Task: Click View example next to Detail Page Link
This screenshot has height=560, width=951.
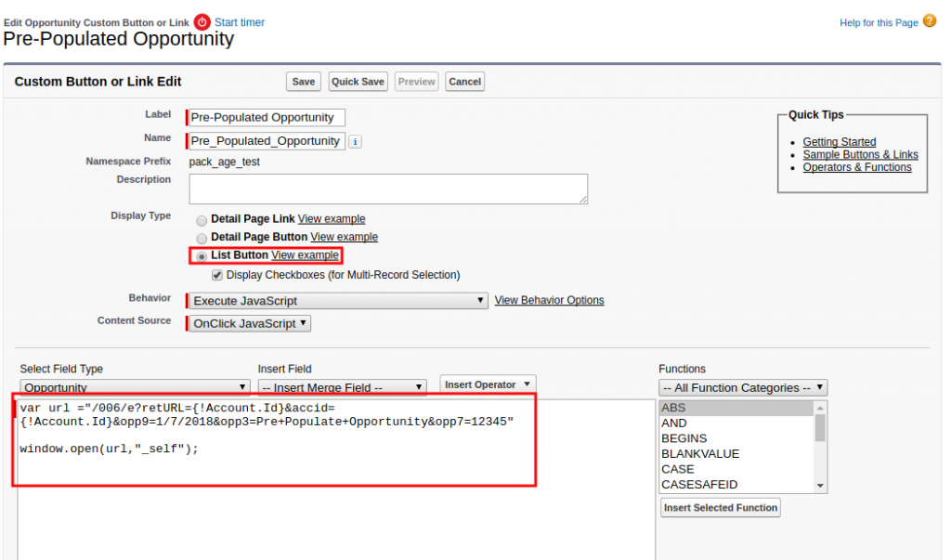Action: 332,219
